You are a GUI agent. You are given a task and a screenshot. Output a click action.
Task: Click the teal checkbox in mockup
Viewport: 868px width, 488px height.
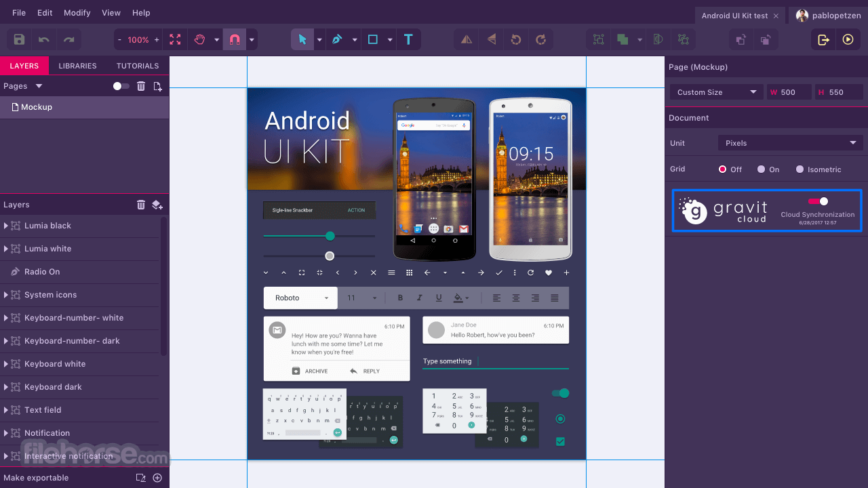pos(560,441)
